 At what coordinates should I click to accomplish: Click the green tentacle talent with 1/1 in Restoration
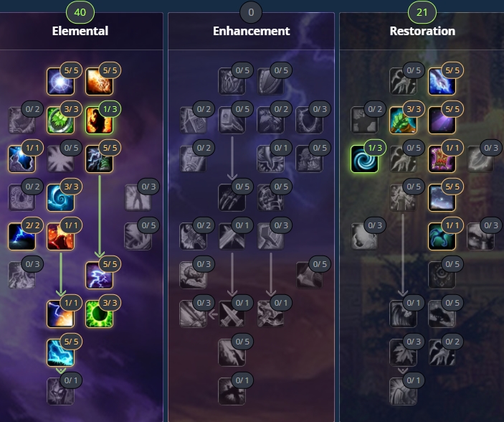tap(442, 236)
